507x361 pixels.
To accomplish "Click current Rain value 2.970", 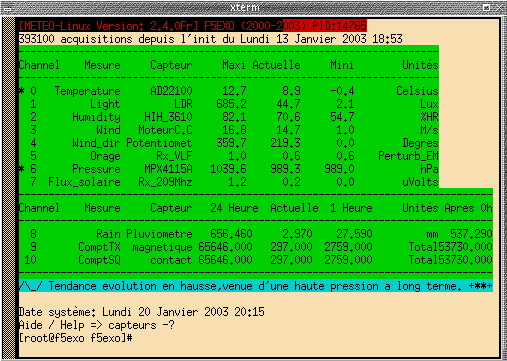I will coord(297,234).
